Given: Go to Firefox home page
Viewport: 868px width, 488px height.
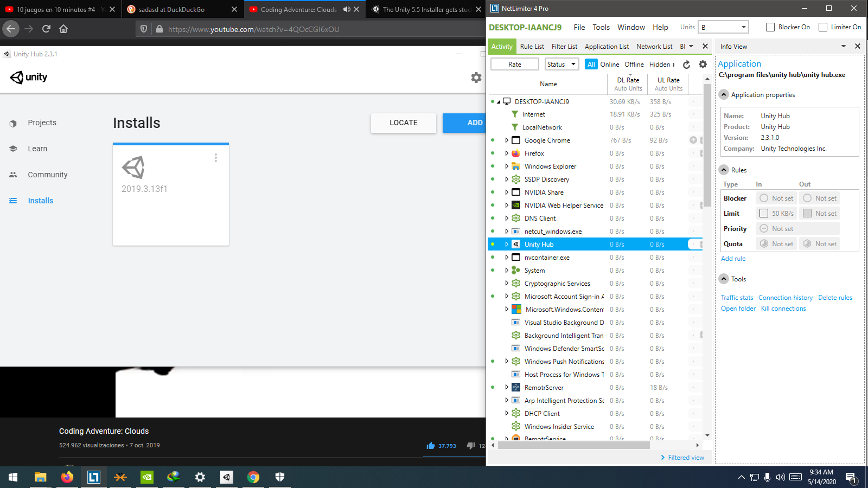Looking at the screenshot, I should click(x=63, y=29).
